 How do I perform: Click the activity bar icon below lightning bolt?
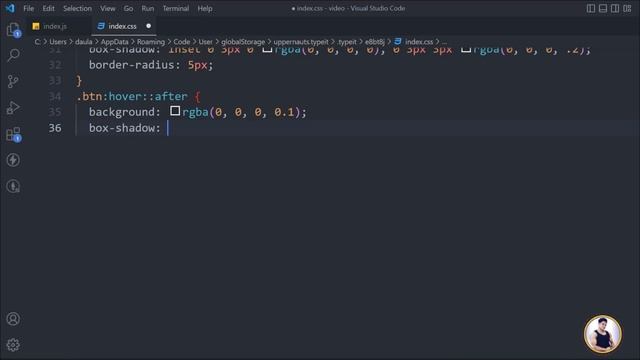pyautogui.click(x=13, y=186)
